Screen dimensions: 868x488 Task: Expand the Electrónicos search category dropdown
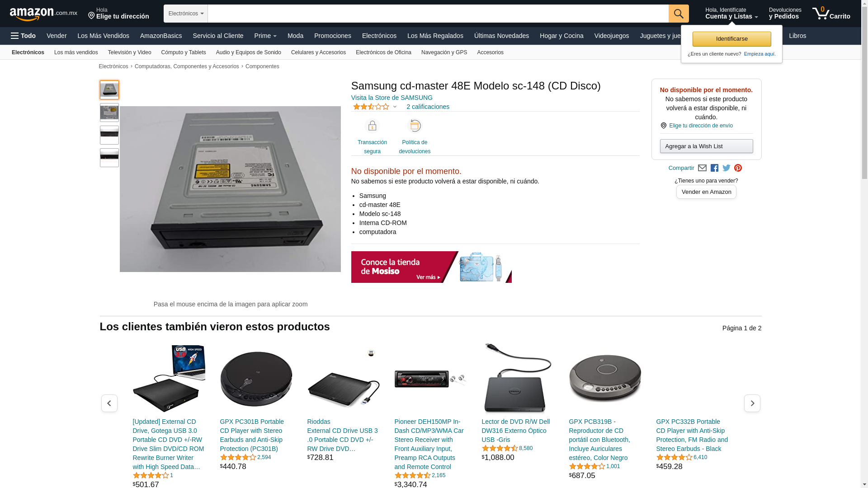tap(186, 14)
